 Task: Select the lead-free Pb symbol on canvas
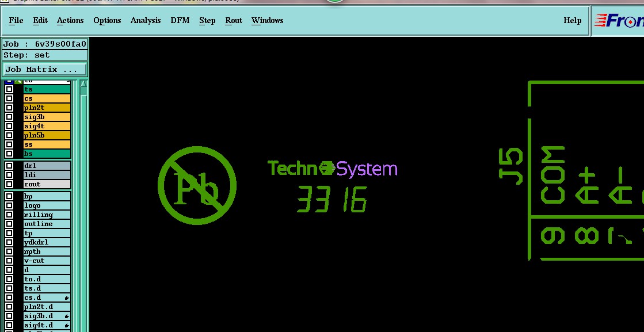197,185
